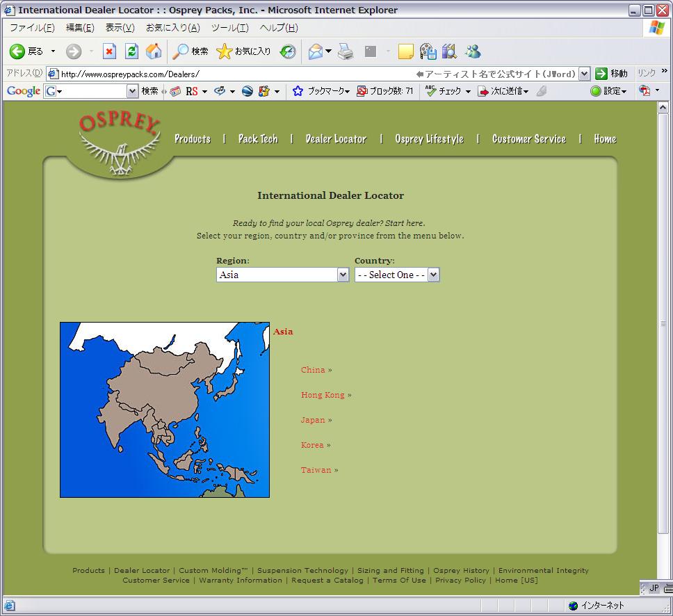Click the JP language bar indicator
This screenshot has width=673, height=616.
[x=654, y=588]
